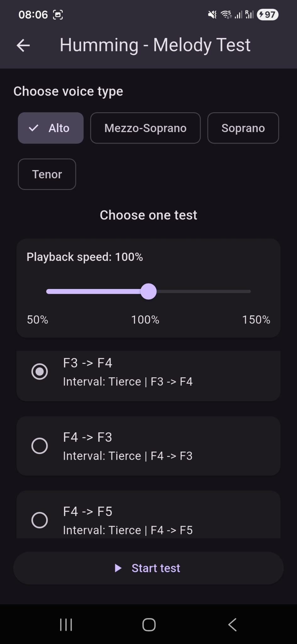Viewport: 297px width, 644px height.
Task: Select the Mezzo-Soprano voice type
Action: click(x=145, y=128)
